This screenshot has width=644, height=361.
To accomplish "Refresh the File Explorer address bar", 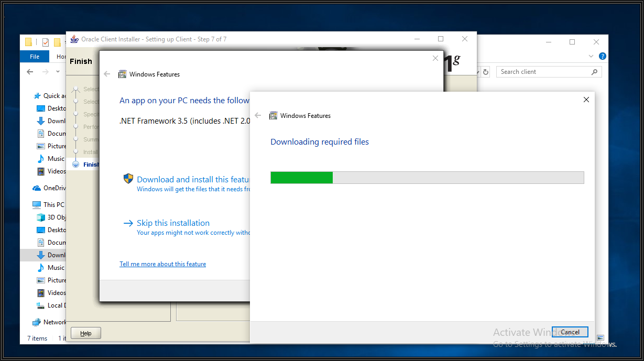I will (486, 72).
